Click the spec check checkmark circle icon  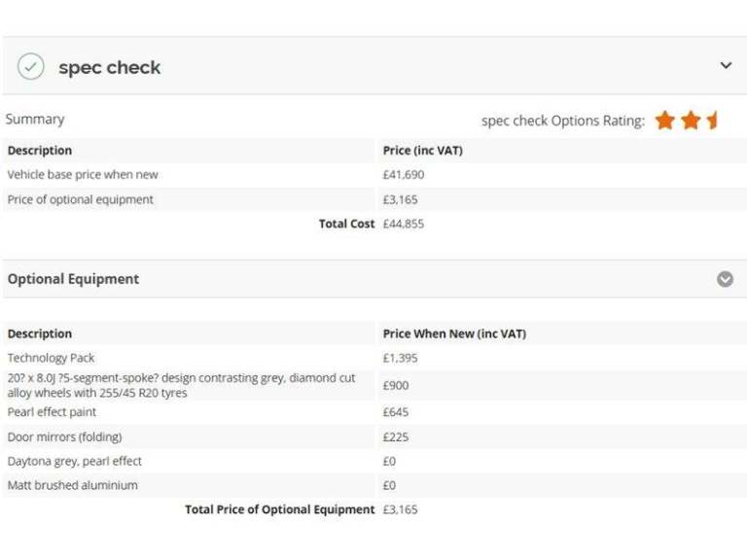pos(30,66)
